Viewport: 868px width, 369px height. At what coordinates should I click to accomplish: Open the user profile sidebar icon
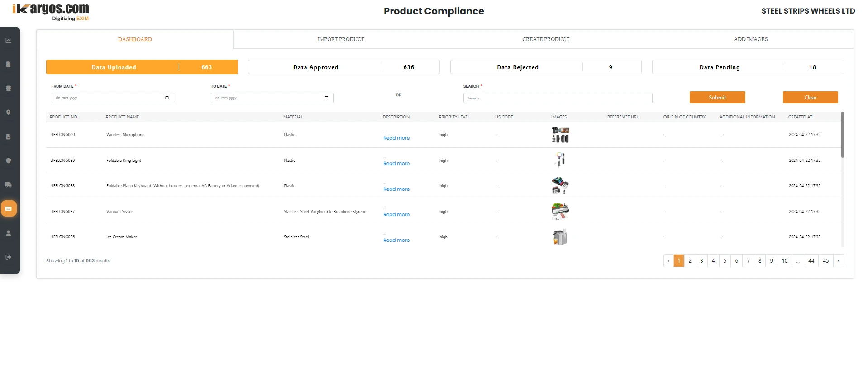click(x=8, y=233)
